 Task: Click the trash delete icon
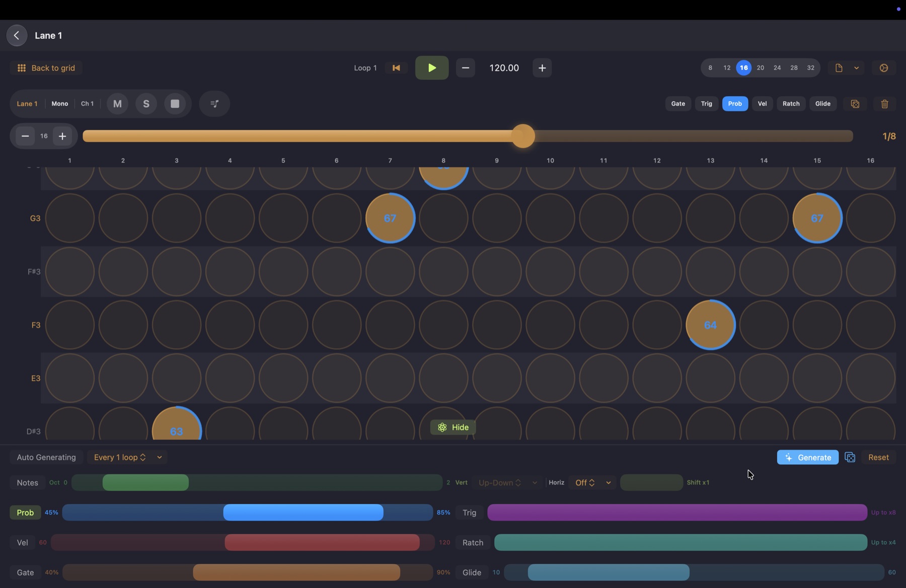click(x=884, y=104)
